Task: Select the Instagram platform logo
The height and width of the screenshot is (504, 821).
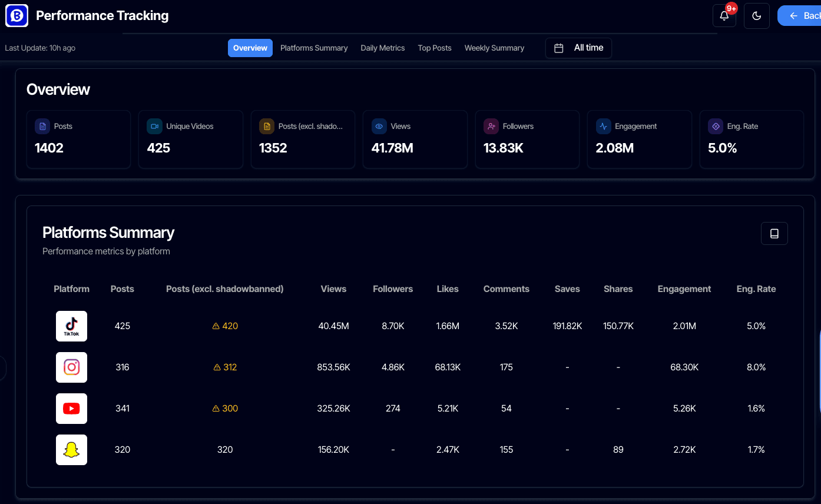Action: click(71, 367)
